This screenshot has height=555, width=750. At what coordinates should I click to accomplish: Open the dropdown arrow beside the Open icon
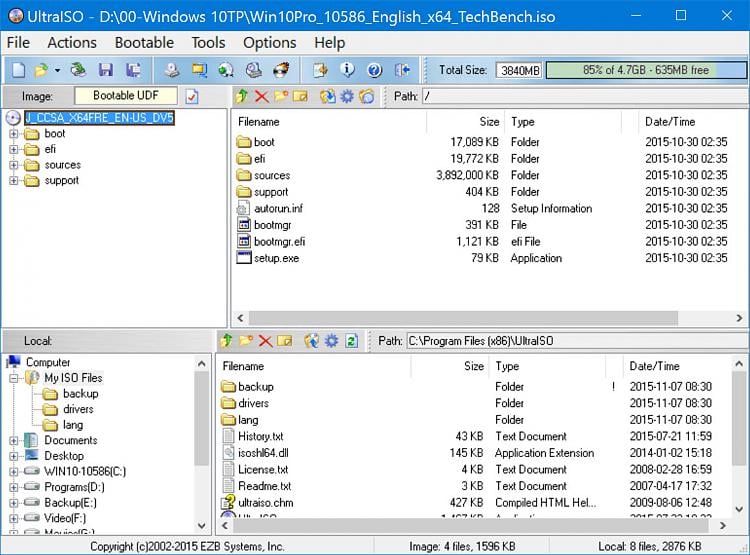click(57, 70)
